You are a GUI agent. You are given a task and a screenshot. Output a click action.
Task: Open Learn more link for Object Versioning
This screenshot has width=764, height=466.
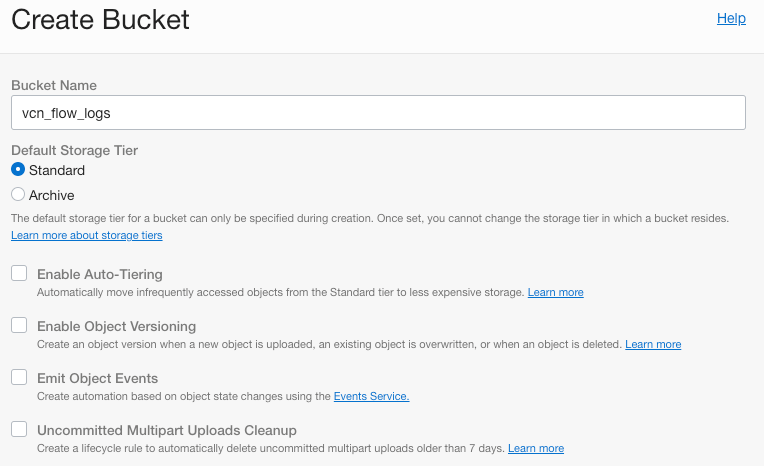click(x=653, y=345)
